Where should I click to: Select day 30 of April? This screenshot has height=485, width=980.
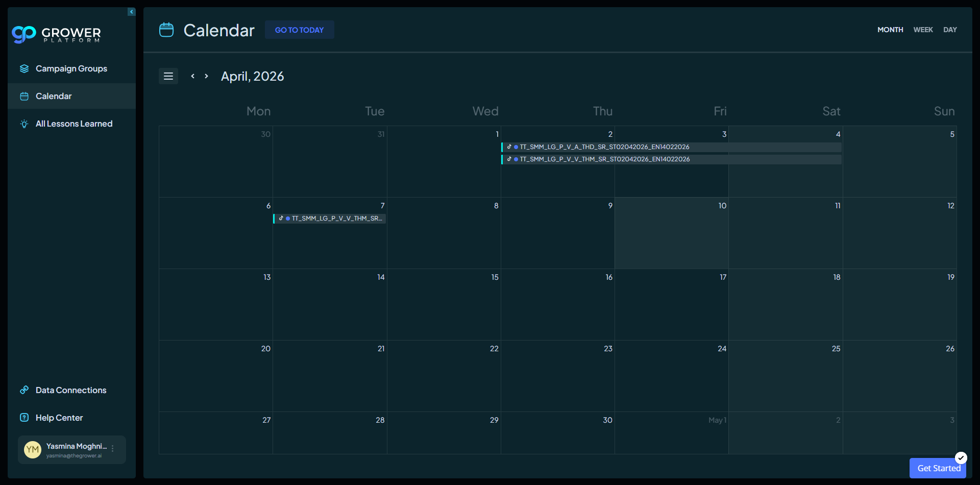pyautogui.click(x=558, y=433)
